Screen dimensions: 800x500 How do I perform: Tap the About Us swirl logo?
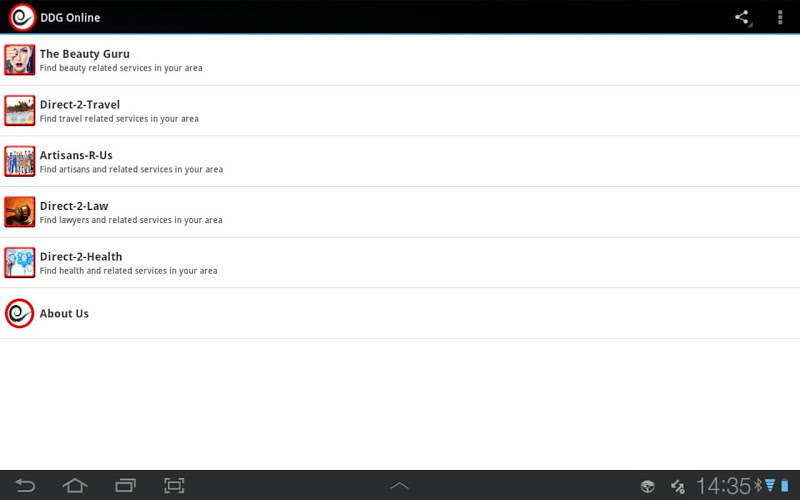19,313
